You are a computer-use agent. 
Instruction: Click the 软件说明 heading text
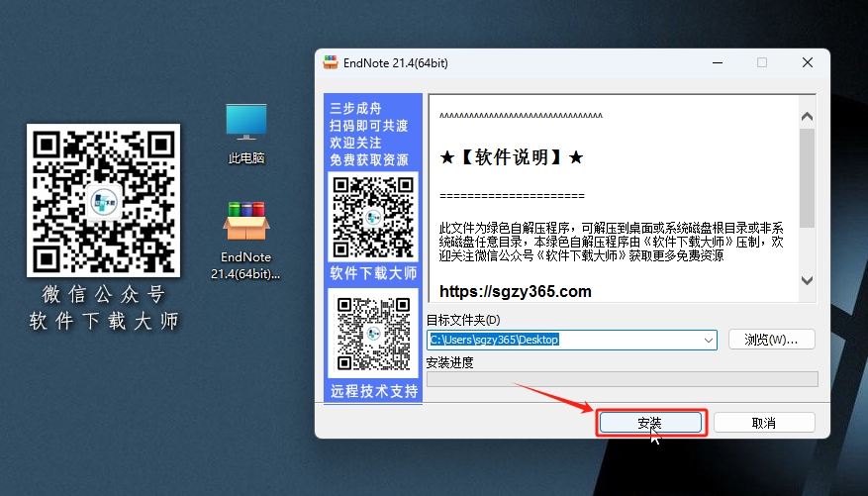[512, 157]
